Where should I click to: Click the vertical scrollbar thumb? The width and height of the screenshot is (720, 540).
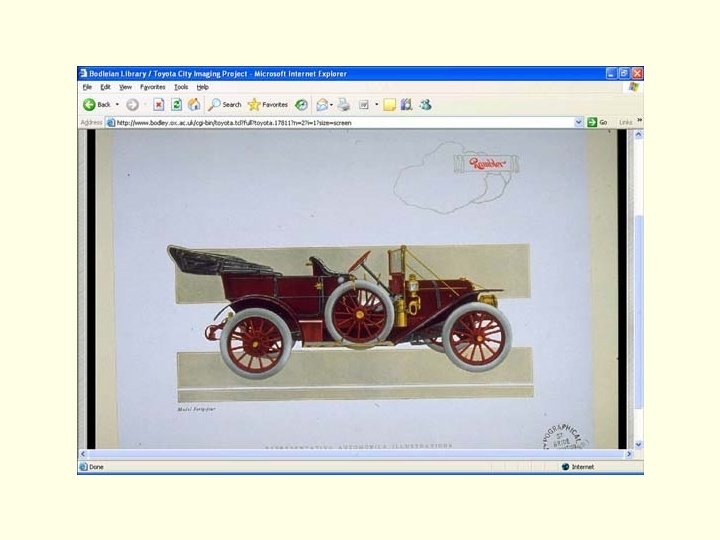pyautogui.click(x=638, y=311)
